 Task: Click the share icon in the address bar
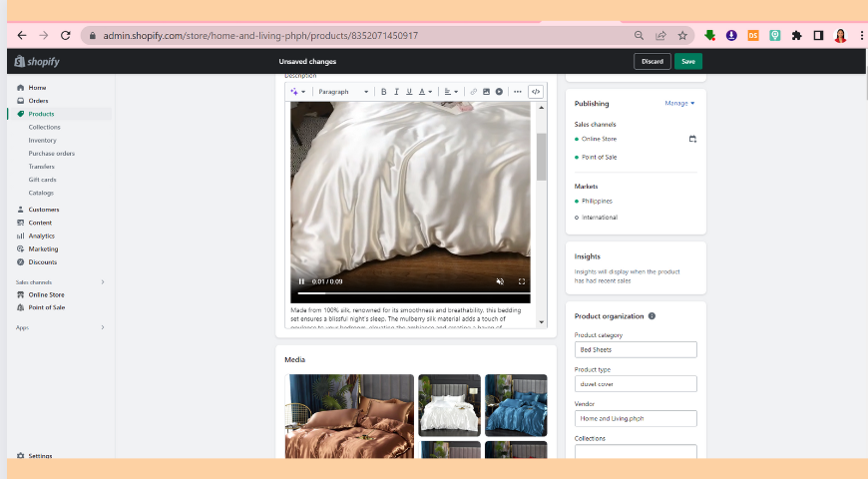pos(660,36)
